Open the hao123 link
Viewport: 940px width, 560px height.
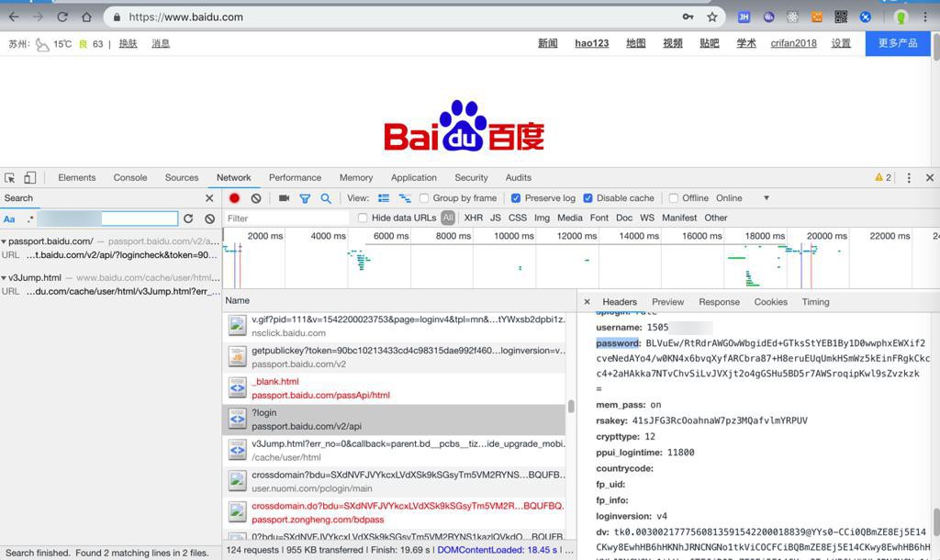592,43
